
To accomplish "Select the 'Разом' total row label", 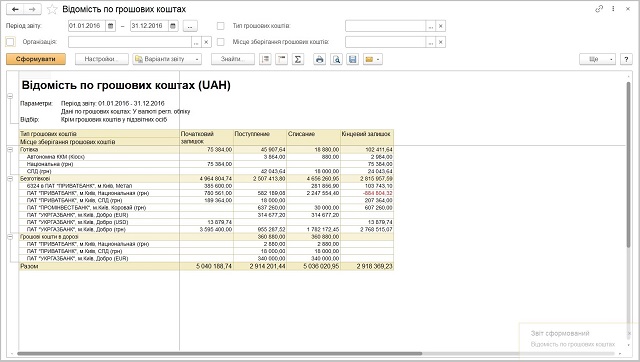I will [29, 266].
